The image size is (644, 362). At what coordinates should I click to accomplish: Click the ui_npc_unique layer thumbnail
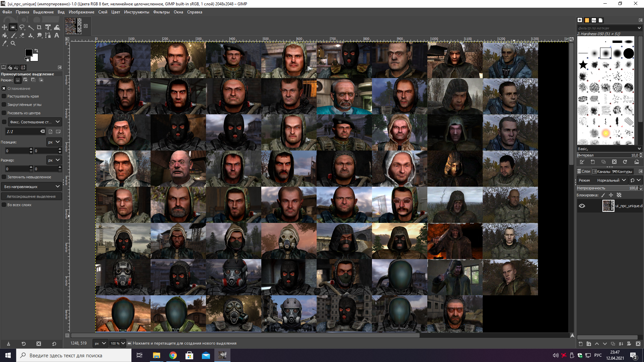pyautogui.click(x=608, y=206)
